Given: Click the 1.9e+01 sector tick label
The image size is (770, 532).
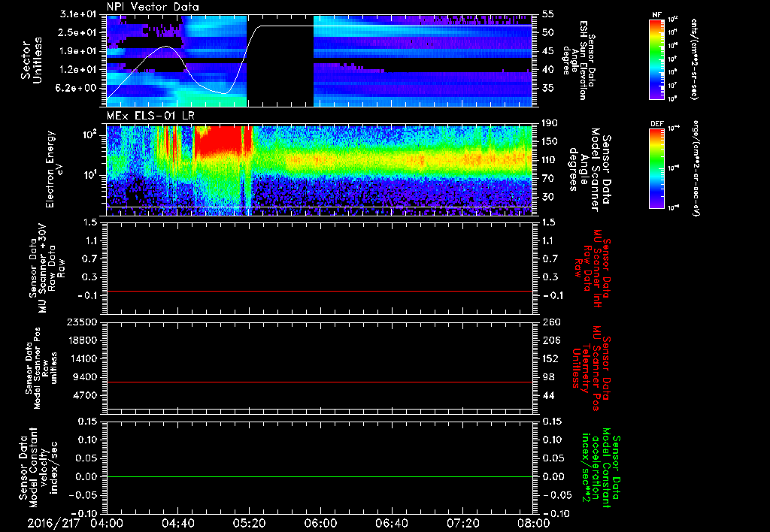Looking at the screenshot, I should pos(78,51).
